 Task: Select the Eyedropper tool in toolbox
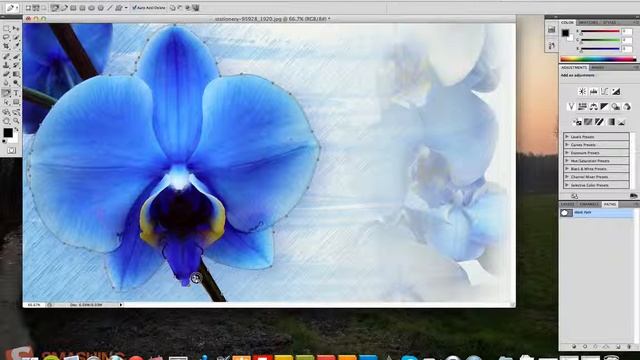click(x=16, y=47)
